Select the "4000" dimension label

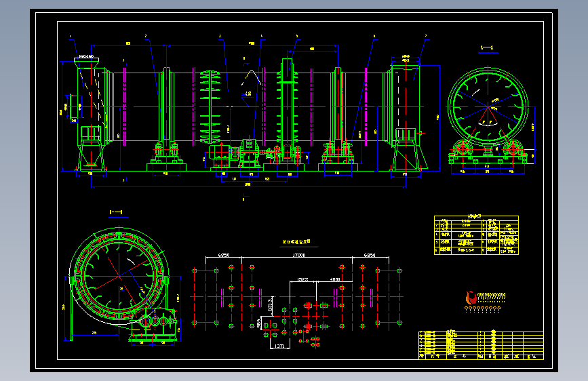335,279
